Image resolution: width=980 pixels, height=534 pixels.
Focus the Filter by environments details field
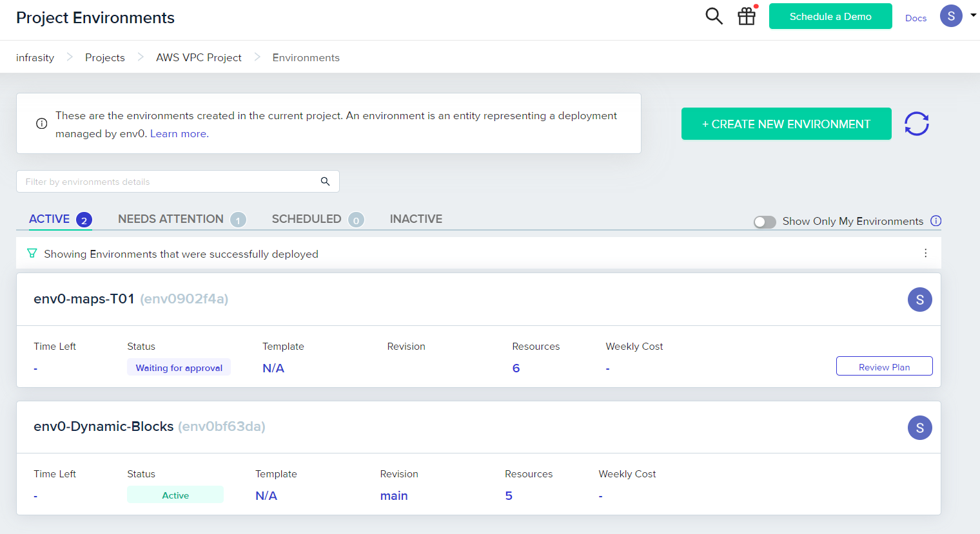[x=177, y=182]
